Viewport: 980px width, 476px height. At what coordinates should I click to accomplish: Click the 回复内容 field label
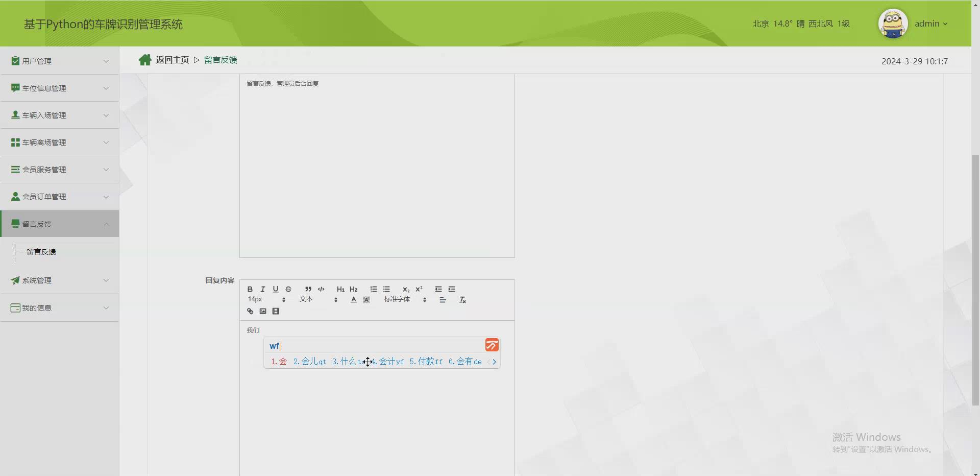coord(220,280)
